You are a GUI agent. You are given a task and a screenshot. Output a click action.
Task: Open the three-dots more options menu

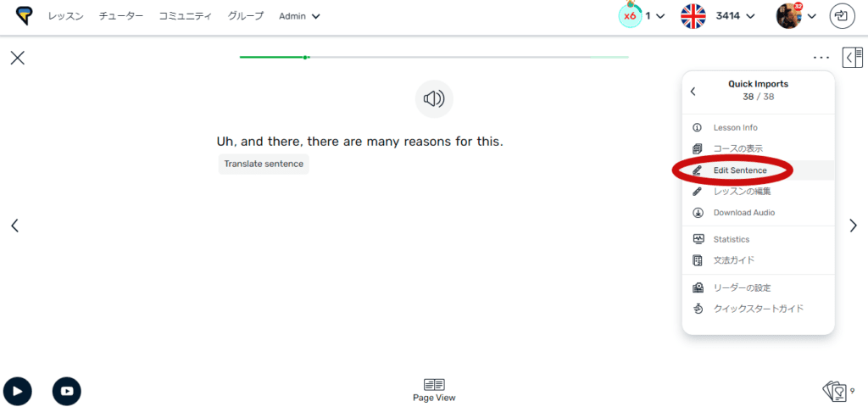tap(821, 58)
